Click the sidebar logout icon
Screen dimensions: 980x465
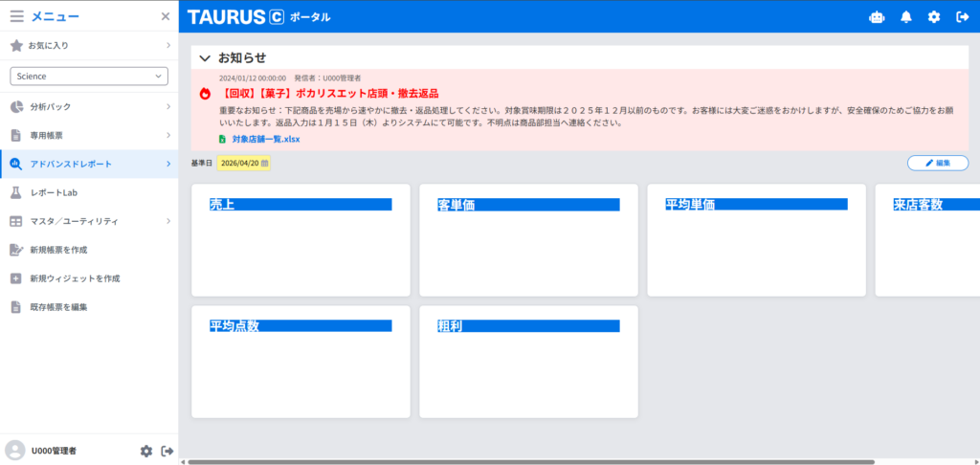coord(167,451)
